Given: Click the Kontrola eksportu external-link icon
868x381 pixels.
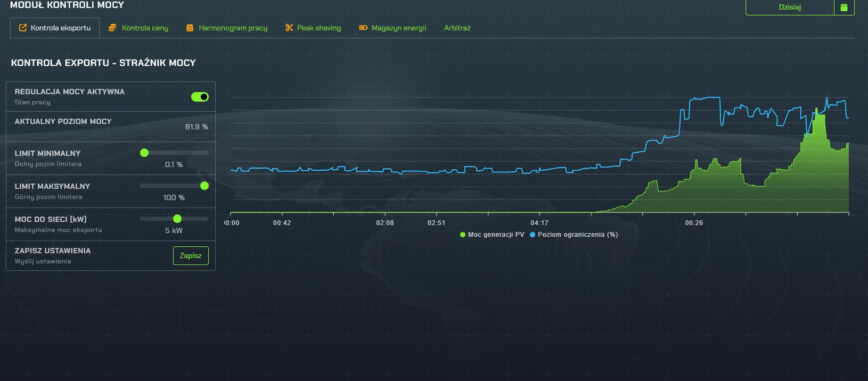Looking at the screenshot, I should click(23, 28).
